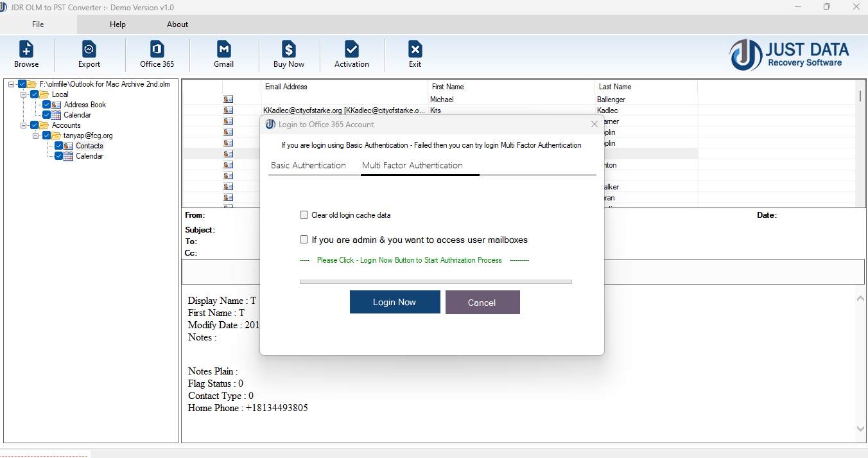Click the Please Click Login Now instruction text
868x458 pixels.
point(410,260)
